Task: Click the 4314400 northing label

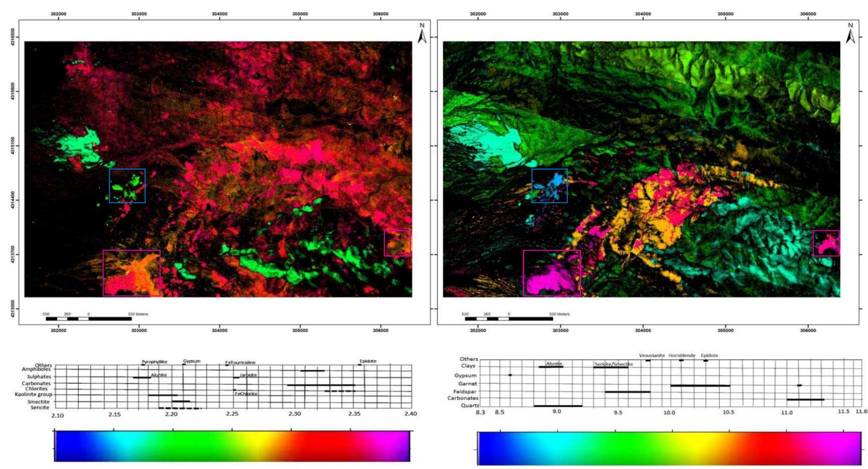Action: (x=13, y=200)
